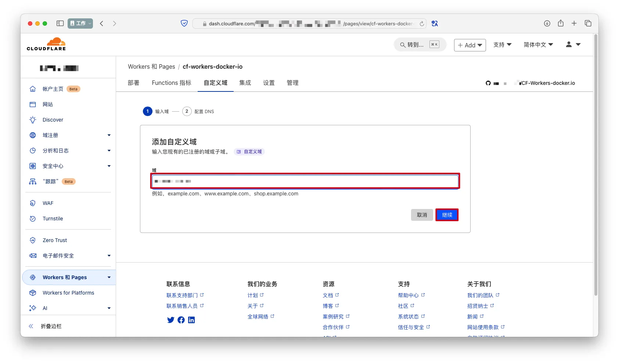Open the 支持 dropdown
The image size is (619, 364).
502,45
